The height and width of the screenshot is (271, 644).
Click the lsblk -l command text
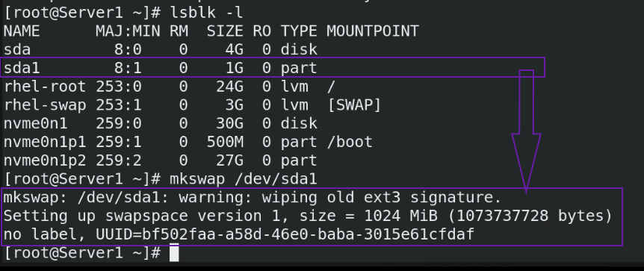207,12
